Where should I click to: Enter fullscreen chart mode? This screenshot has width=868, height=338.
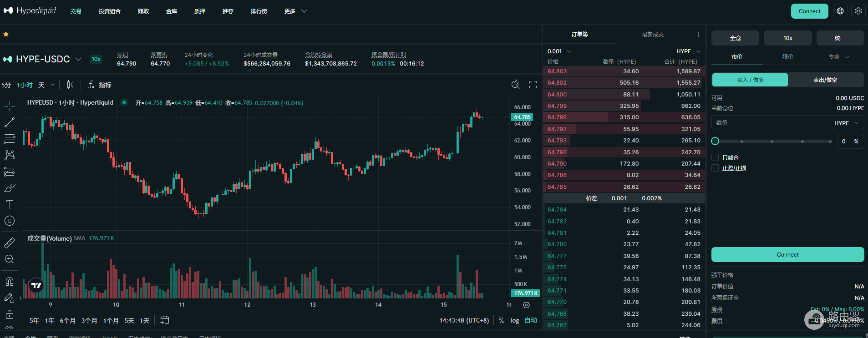coord(533,84)
